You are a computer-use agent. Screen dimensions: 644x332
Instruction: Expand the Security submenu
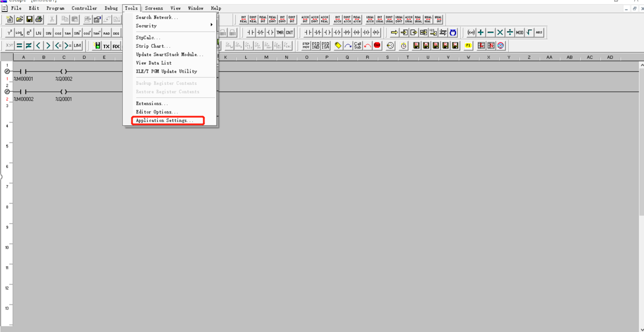pos(170,26)
